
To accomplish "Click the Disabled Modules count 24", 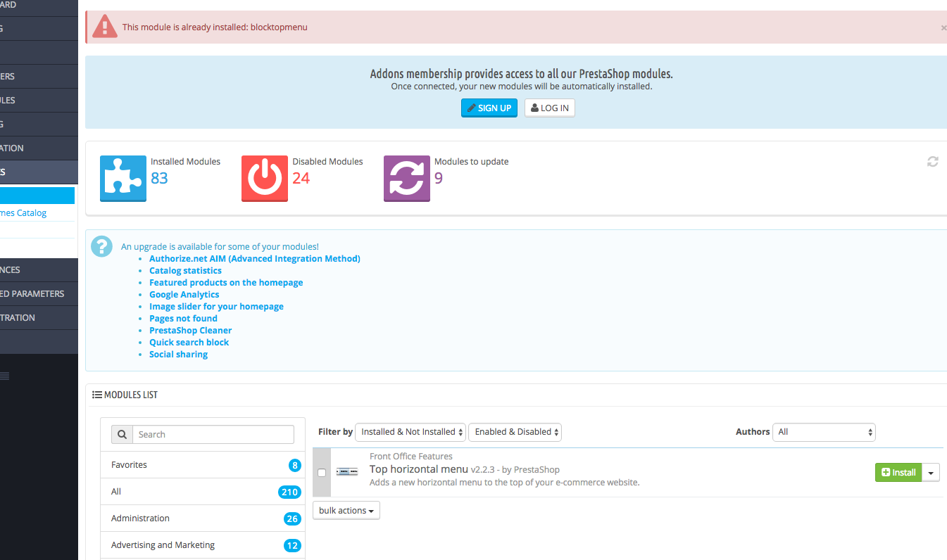I will (x=301, y=178).
